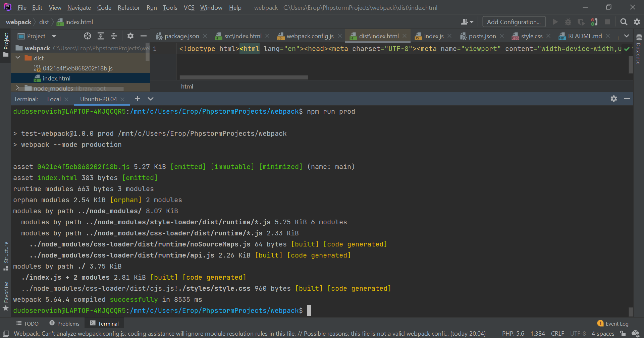
Task: Click the Collapse All icon in Project panel
Action: click(114, 36)
